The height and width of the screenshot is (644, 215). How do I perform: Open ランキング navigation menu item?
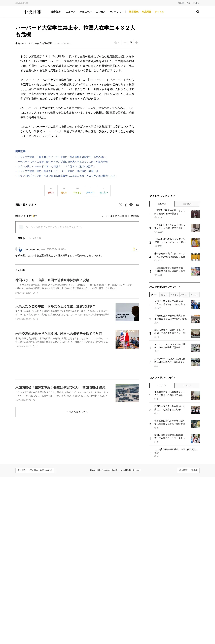point(116,12)
